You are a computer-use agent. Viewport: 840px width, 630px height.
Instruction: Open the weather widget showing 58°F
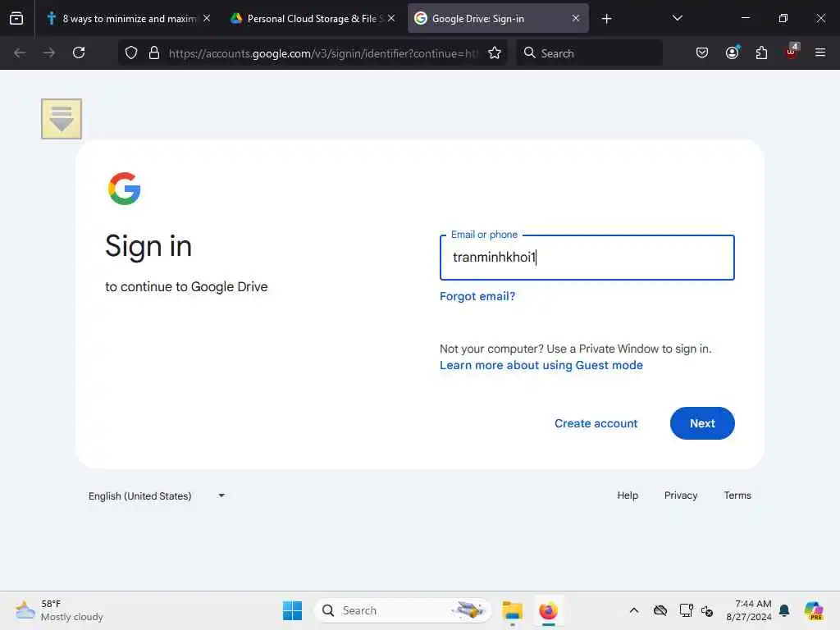(59, 610)
